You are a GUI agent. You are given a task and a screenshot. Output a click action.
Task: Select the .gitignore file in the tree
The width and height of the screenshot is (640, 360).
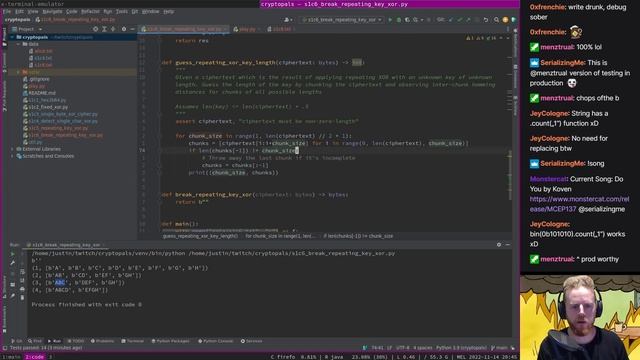(37, 79)
